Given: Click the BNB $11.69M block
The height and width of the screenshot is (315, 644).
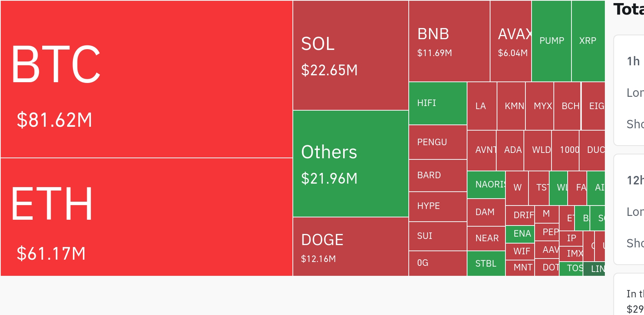Looking at the screenshot, I should pos(449,41).
